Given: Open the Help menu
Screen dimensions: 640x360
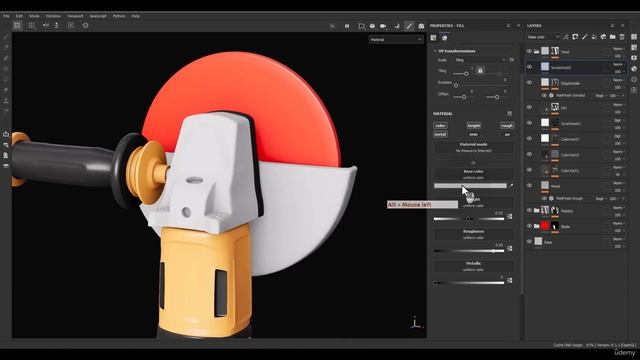Looking at the screenshot, I should pos(136,16).
